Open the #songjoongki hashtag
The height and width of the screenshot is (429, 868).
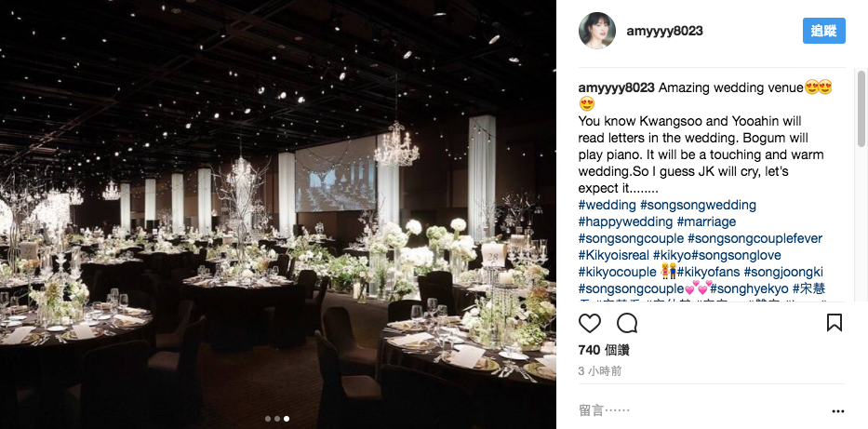point(783,272)
